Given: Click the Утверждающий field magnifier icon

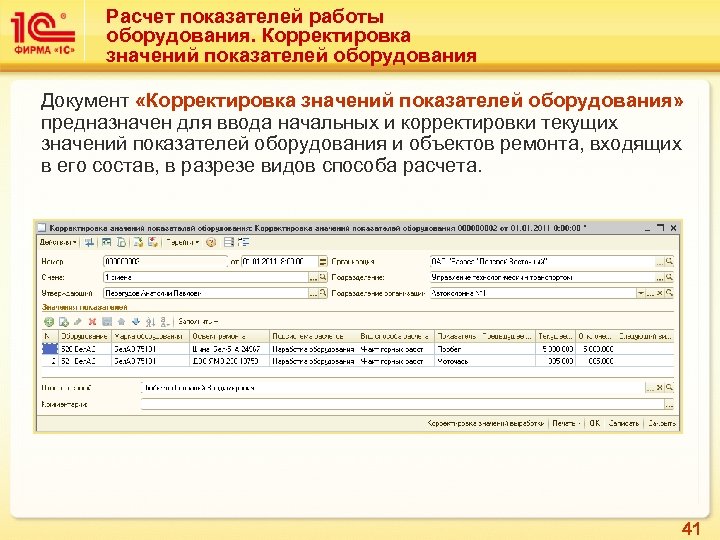Looking at the screenshot, I should tap(323, 293).
